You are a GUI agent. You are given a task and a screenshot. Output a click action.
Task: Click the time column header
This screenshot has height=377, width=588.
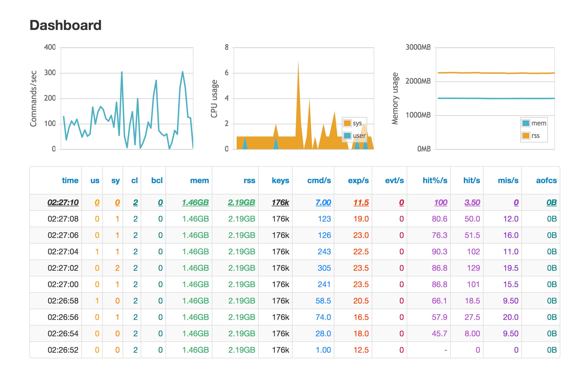click(70, 180)
